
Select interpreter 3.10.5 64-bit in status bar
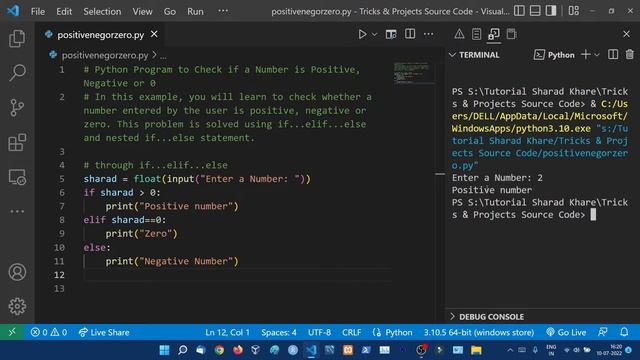click(478, 332)
